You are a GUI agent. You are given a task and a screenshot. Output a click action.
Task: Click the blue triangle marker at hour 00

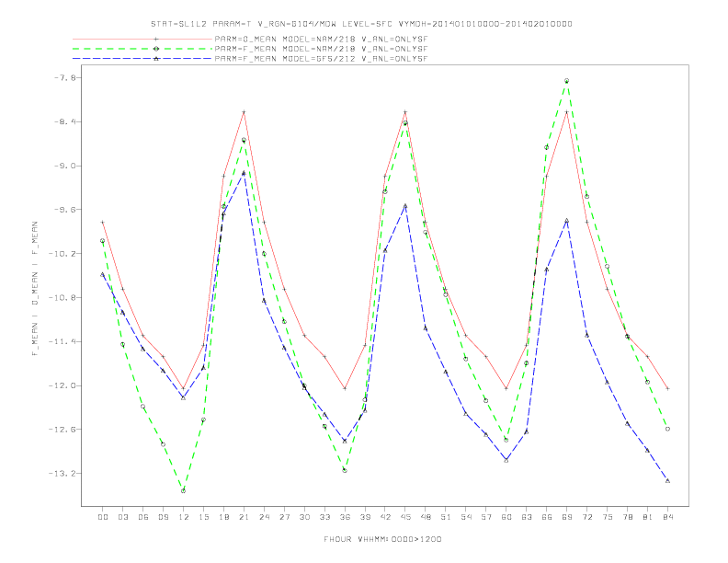click(x=103, y=274)
